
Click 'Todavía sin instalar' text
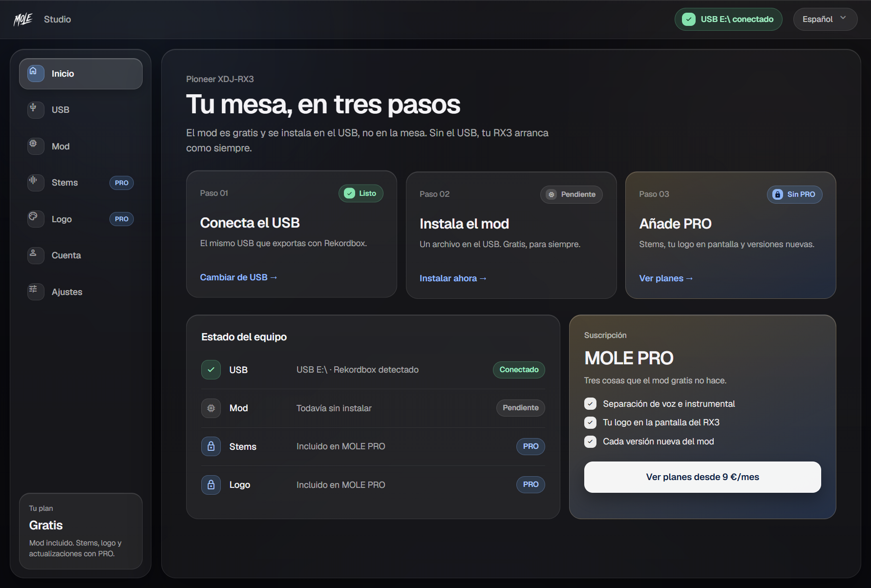[334, 408]
